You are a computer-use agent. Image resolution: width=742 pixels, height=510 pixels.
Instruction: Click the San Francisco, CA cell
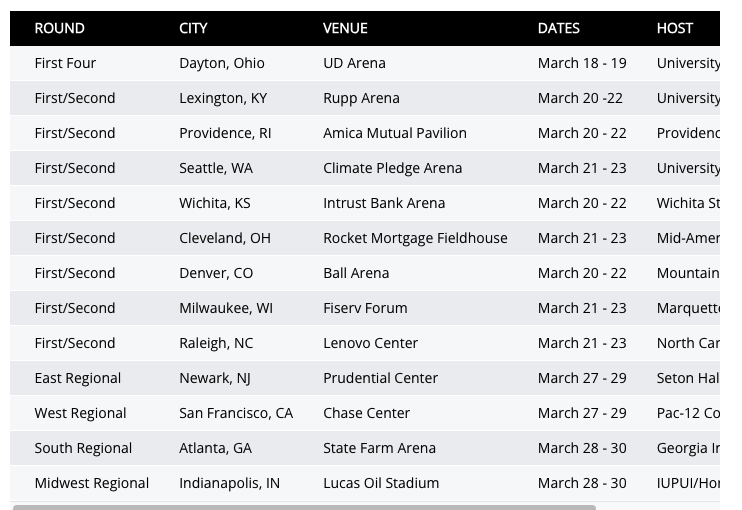click(235, 413)
